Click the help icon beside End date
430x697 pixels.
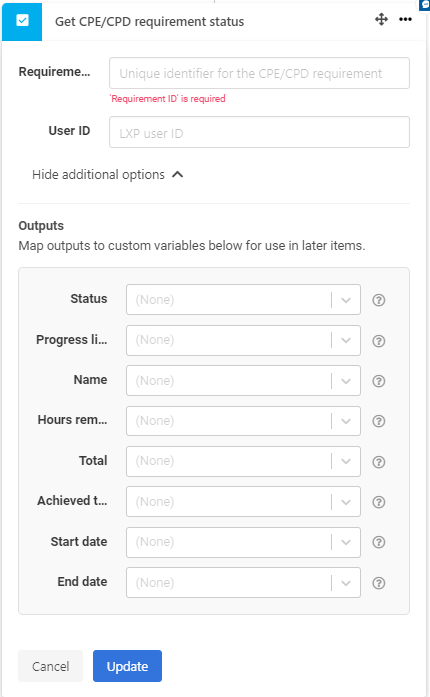378,583
